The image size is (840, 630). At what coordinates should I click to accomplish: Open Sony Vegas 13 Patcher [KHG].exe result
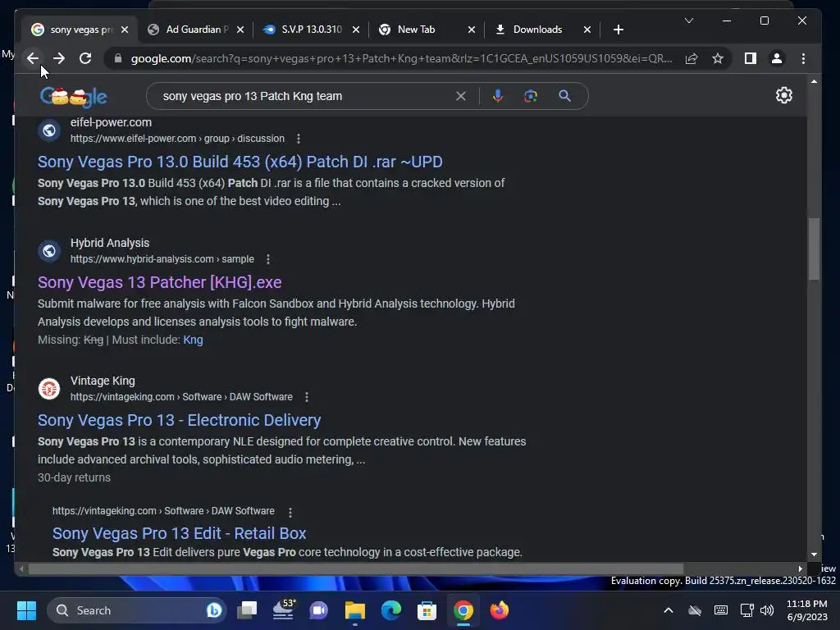[160, 282]
